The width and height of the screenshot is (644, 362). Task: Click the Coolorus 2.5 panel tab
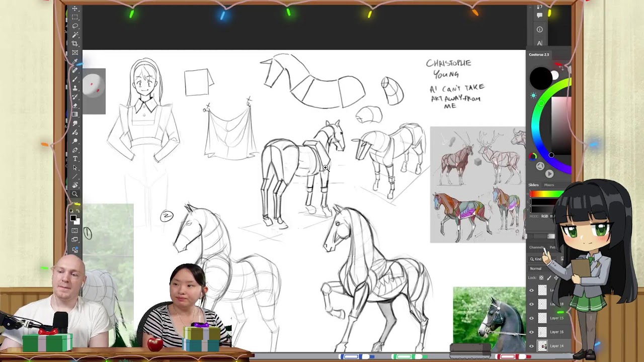(x=539, y=54)
